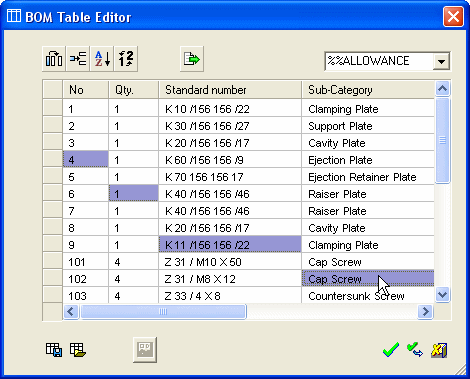Click the No column header
This screenshot has width=470, height=379.
pos(86,90)
